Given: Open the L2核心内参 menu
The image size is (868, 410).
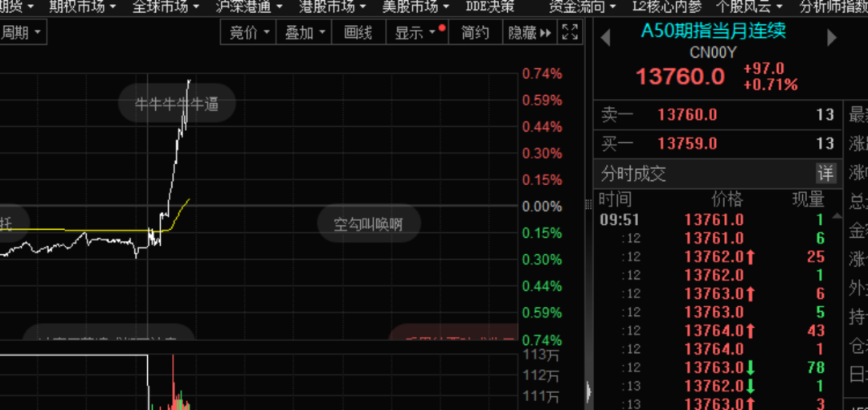Looking at the screenshot, I should click(x=667, y=6).
